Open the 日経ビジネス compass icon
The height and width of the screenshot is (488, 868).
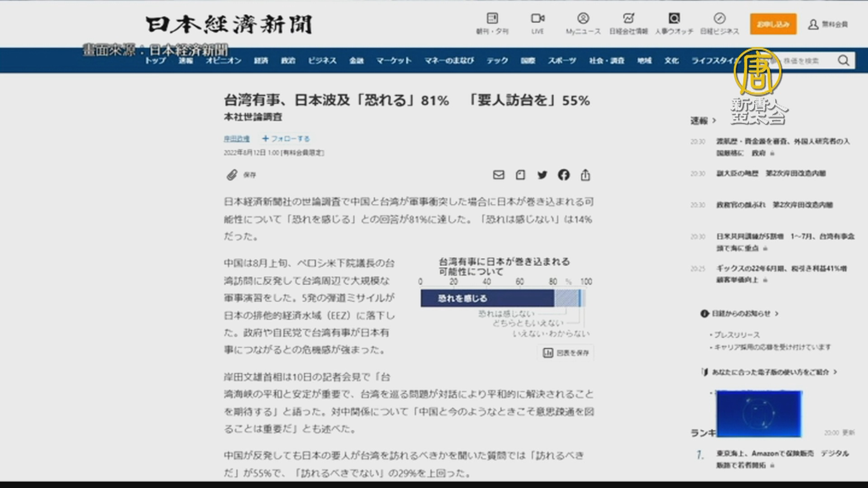click(x=719, y=19)
